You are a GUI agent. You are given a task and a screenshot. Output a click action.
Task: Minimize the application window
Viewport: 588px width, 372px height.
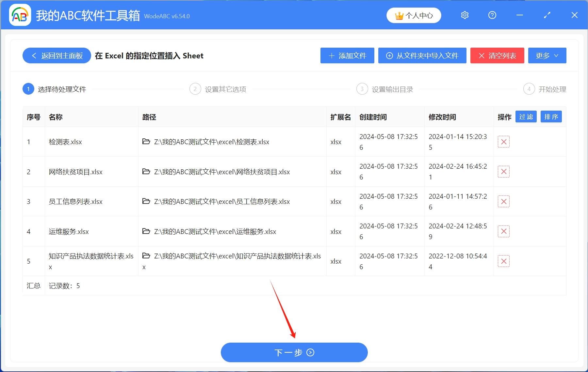[520, 15]
